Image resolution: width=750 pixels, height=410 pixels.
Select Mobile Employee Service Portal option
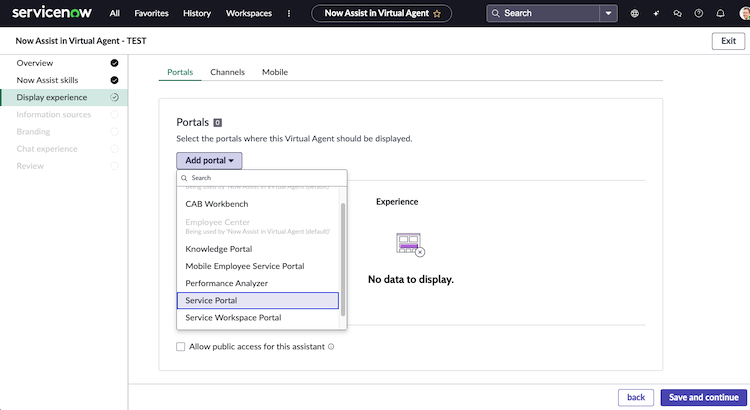[x=259, y=266]
